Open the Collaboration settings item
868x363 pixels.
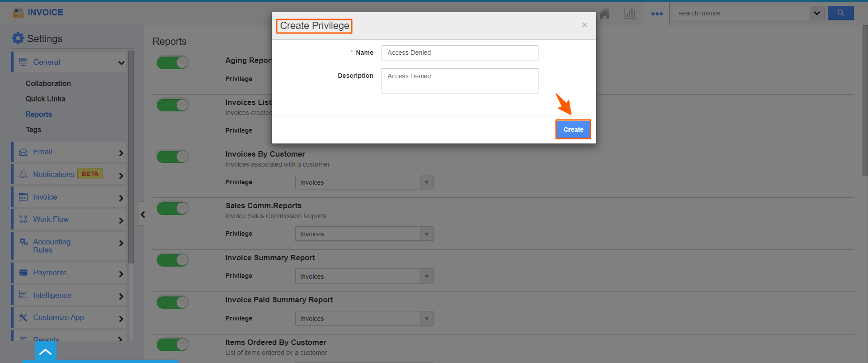48,83
